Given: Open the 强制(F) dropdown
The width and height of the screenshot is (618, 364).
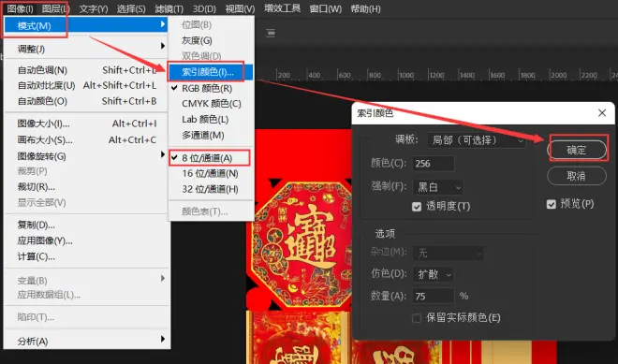Looking at the screenshot, I should pyautogui.click(x=437, y=187).
